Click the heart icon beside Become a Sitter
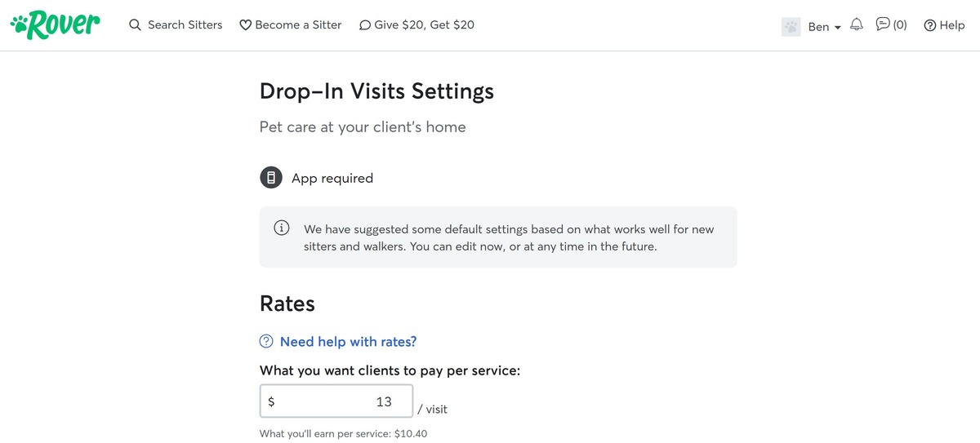The height and width of the screenshot is (443, 980). click(x=245, y=25)
